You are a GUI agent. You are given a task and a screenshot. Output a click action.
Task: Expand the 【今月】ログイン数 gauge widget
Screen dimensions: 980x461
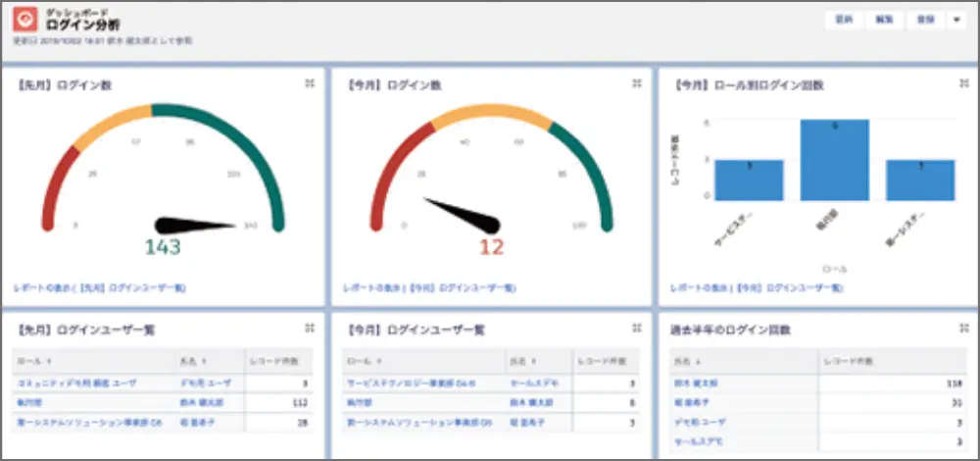pos(637,84)
